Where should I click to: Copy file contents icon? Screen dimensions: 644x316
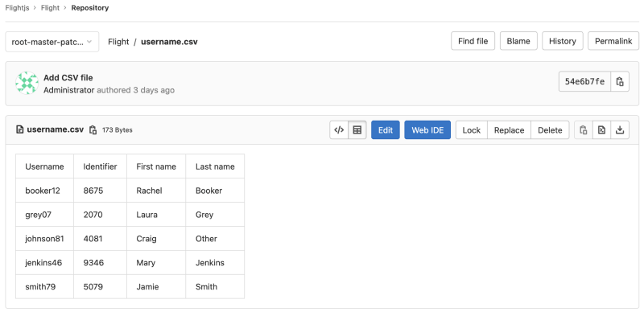point(583,130)
